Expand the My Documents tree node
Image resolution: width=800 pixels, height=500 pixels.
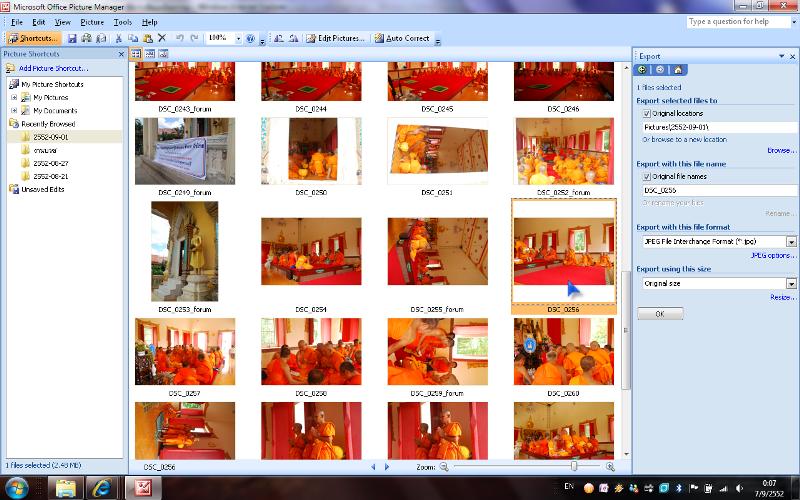point(14,111)
